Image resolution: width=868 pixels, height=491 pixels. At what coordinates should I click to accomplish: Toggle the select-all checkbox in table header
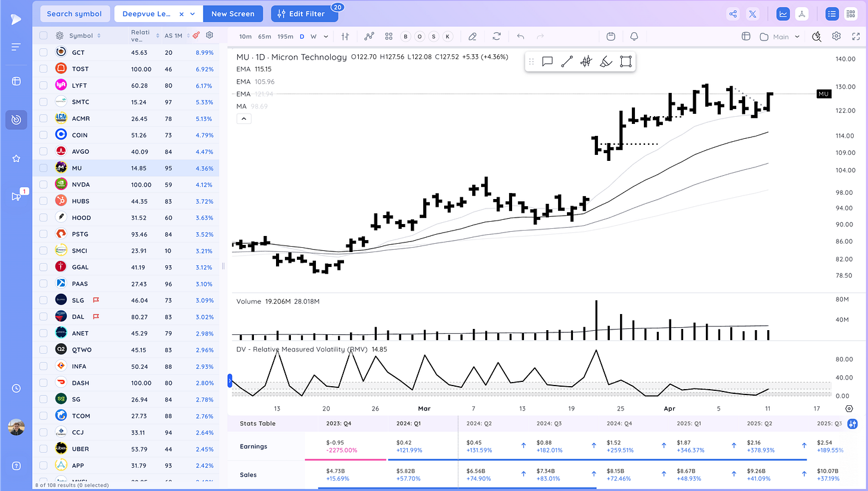point(44,36)
